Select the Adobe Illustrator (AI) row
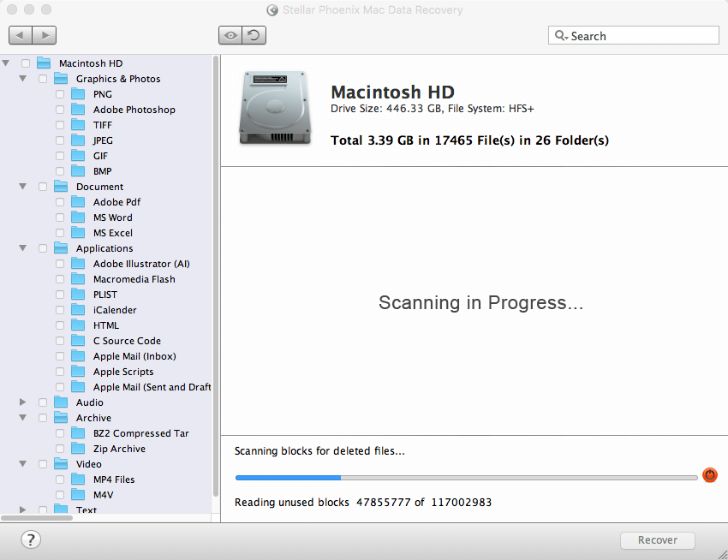728x560 pixels. (106, 264)
